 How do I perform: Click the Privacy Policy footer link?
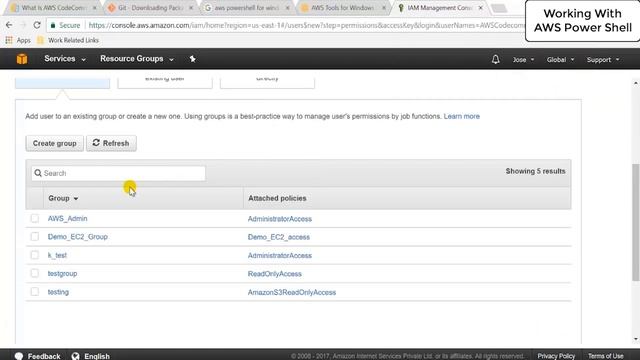(556, 356)
